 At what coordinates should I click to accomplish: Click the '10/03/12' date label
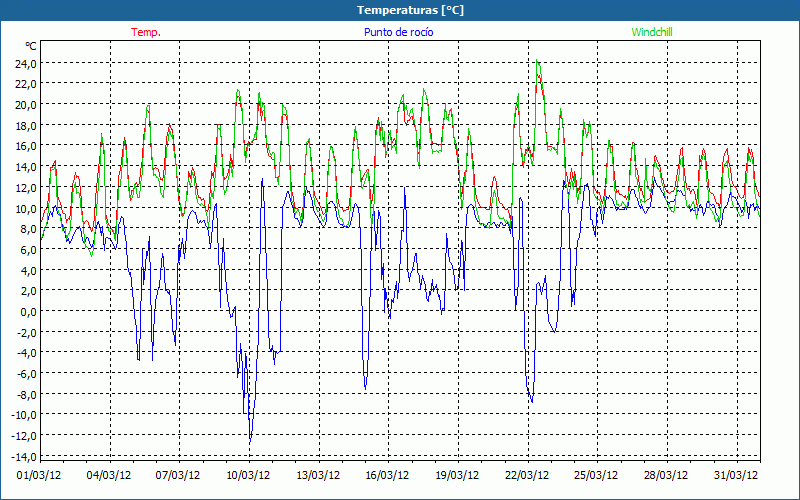(x=248, y=475)
